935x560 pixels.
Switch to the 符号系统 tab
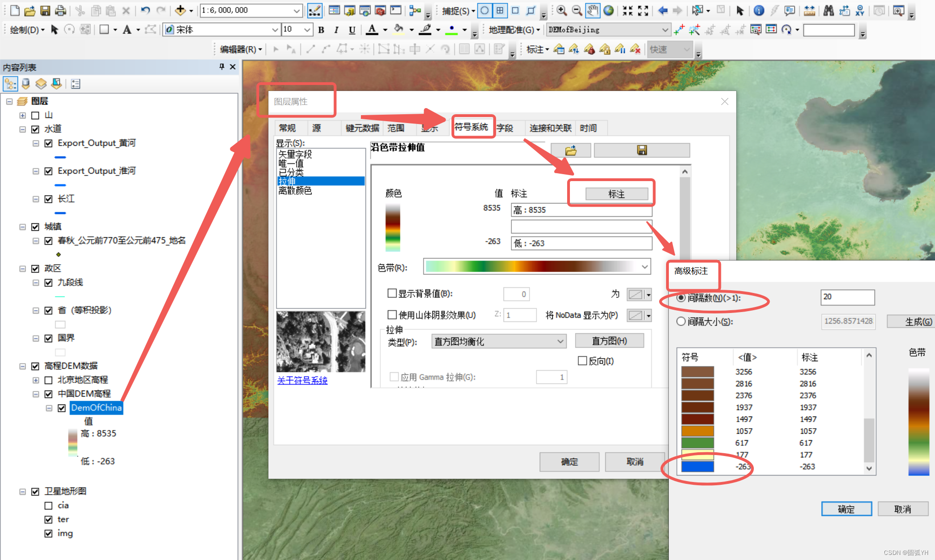click(x=471, y=127)
